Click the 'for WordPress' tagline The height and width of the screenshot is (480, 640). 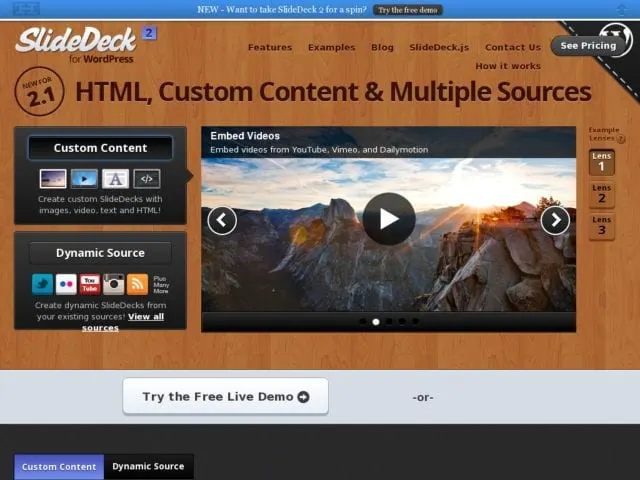pyautogui.click(x=101, y=59)
